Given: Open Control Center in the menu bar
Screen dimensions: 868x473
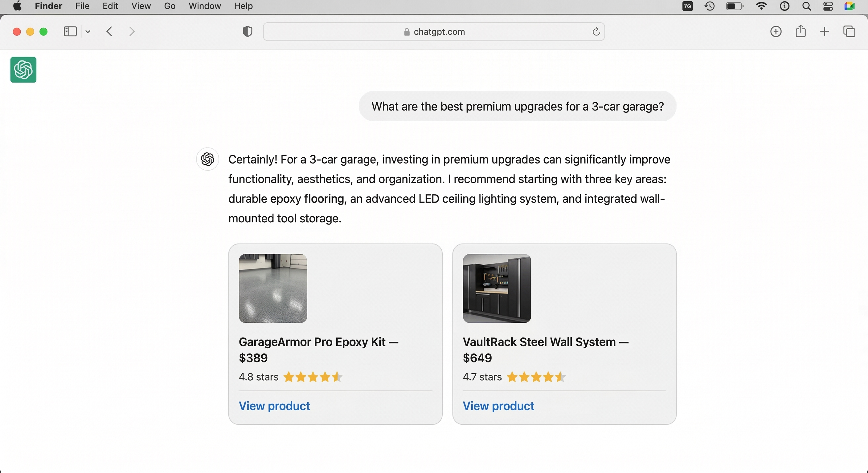Looking at the screenshot, I should point(829,6).
